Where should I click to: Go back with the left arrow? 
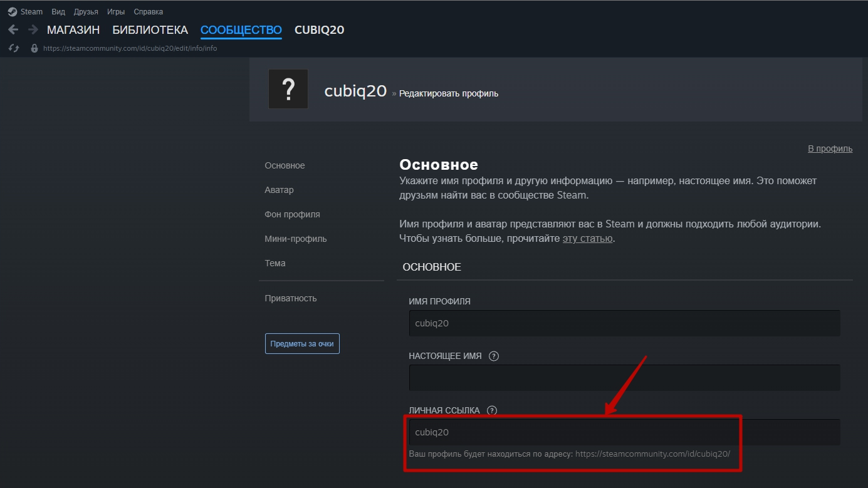13,29
